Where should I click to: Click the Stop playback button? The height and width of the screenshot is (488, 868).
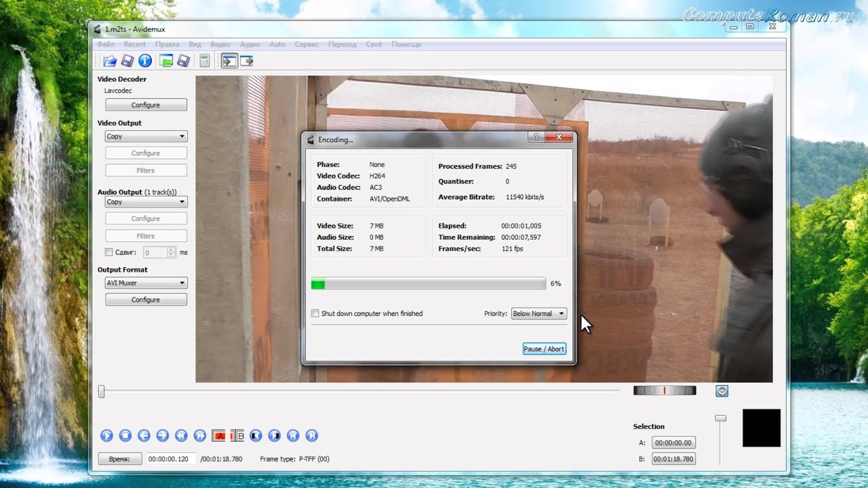(x=125, y=436)
